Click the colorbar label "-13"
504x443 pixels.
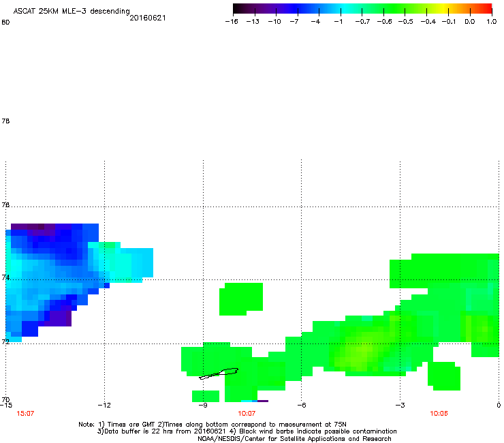[x=253, y=22]
